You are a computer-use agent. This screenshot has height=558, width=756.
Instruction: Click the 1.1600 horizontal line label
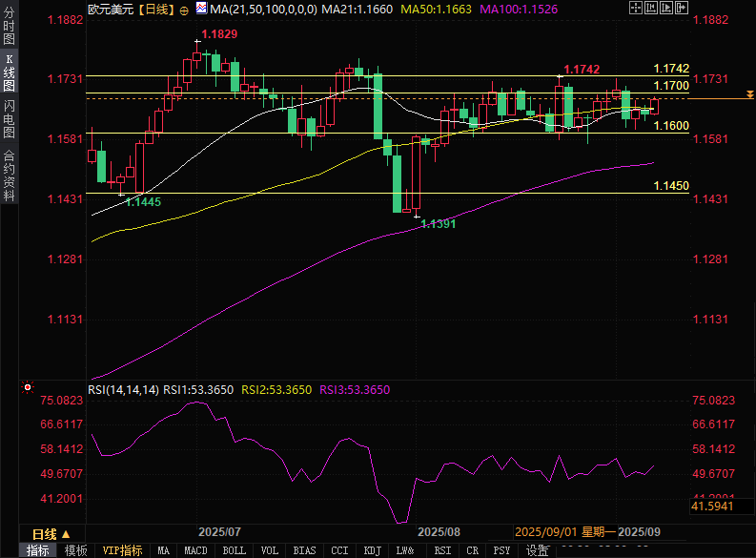point(671,126)
